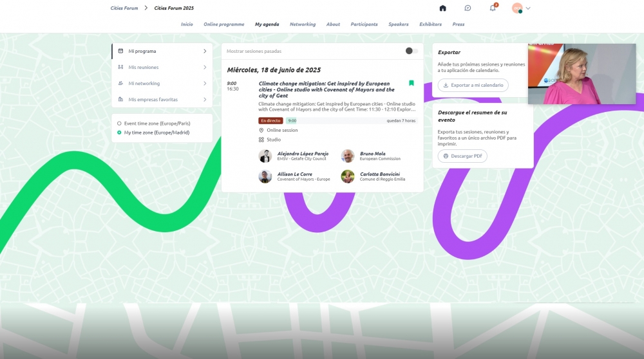Viewport: 644px width, 359px height.
Task: Go to the Speakers menu item
Action: (x=399, y=24)
